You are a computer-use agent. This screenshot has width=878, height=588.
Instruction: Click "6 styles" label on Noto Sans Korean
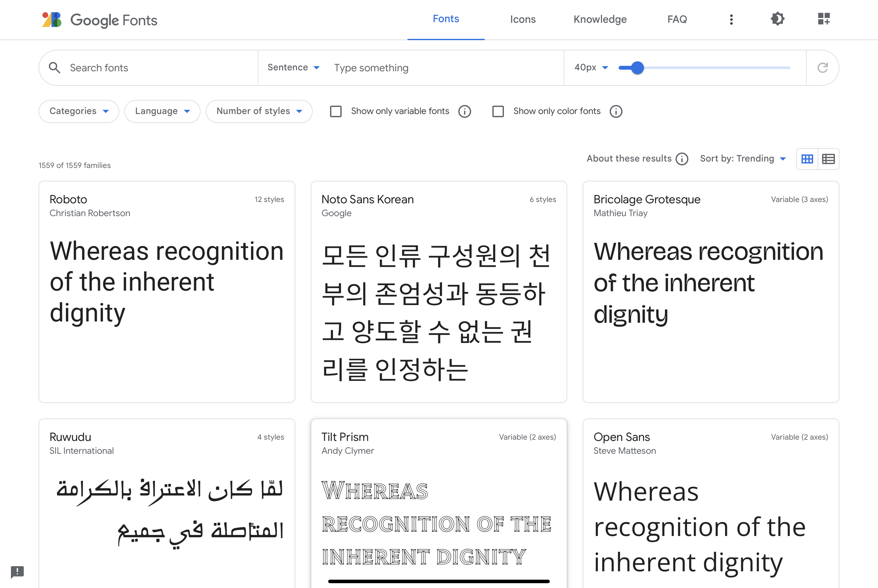pos(542,199)
